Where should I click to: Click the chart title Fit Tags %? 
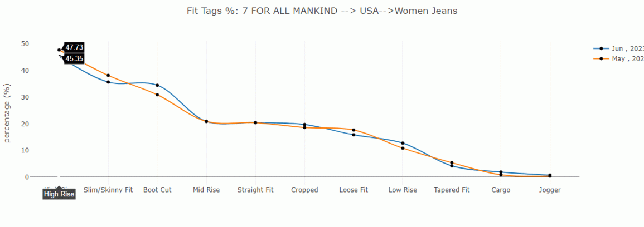point(322,11)
